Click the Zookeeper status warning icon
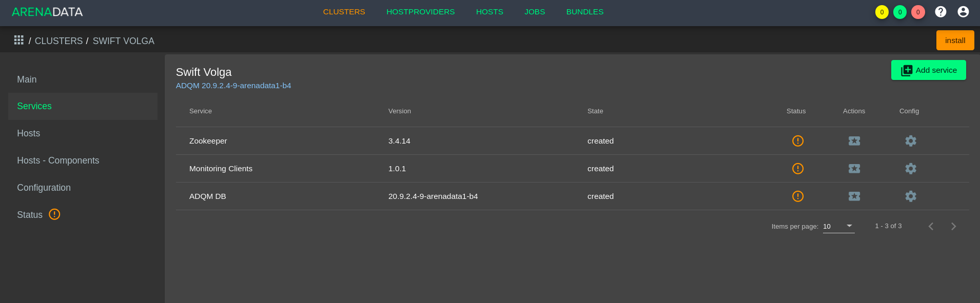This screenshot has width=980, height=303. (x=798, y=141)
